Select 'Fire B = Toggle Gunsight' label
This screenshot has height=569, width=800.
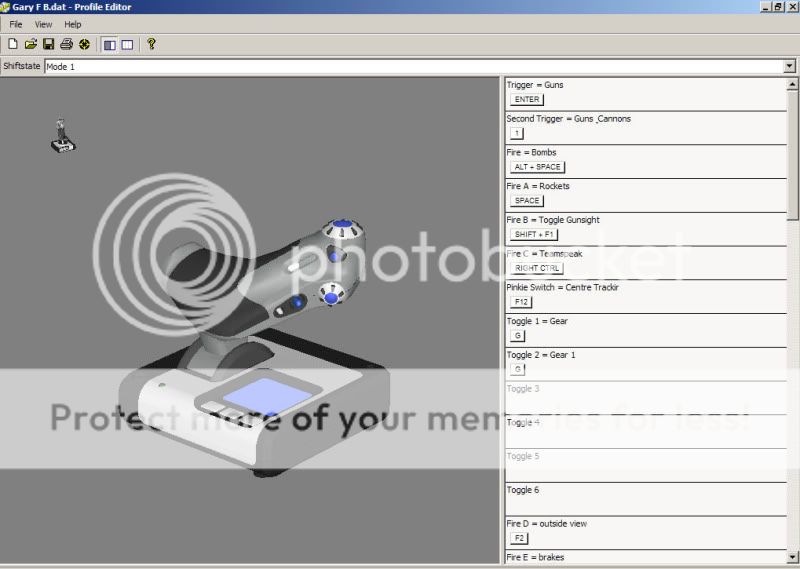pyautogui.click(x=553, y=219)
